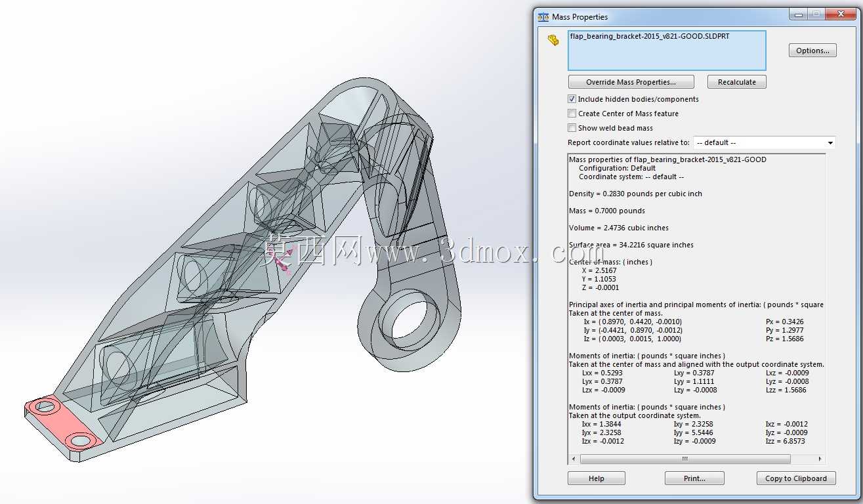This screenshot has width=863, height=504.
Task: Click the Pz = 1.5686 principal moment
Action: tap(785, 339)
